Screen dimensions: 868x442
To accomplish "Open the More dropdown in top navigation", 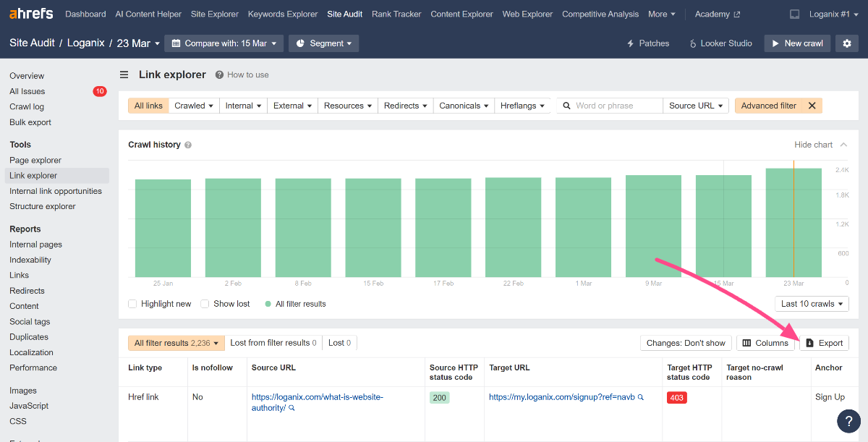I will [662, 14].
